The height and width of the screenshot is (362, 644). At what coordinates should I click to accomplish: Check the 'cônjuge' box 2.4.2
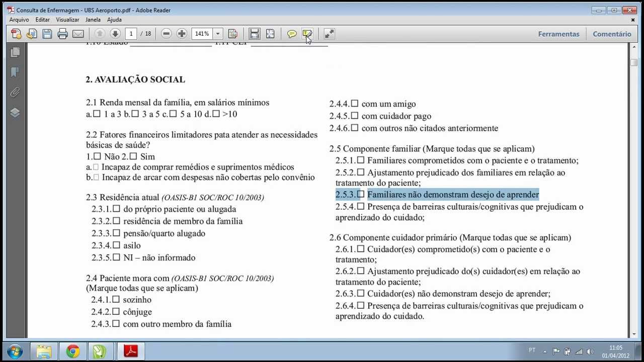point(116,311)
